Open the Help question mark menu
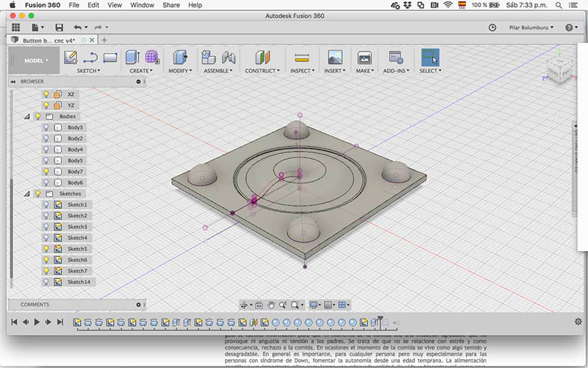 (x=571, y=27)
